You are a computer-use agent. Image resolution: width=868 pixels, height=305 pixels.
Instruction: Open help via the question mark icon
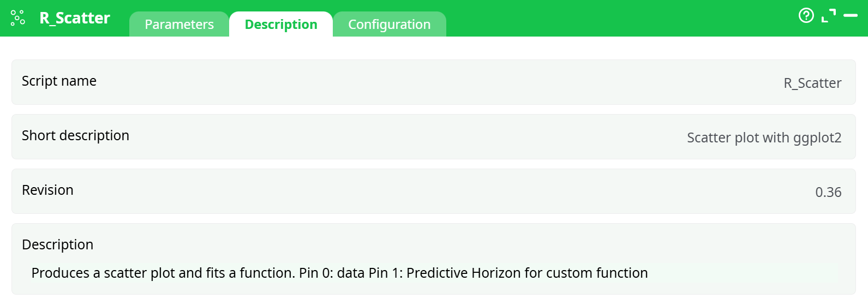click(x=806, y=15)
